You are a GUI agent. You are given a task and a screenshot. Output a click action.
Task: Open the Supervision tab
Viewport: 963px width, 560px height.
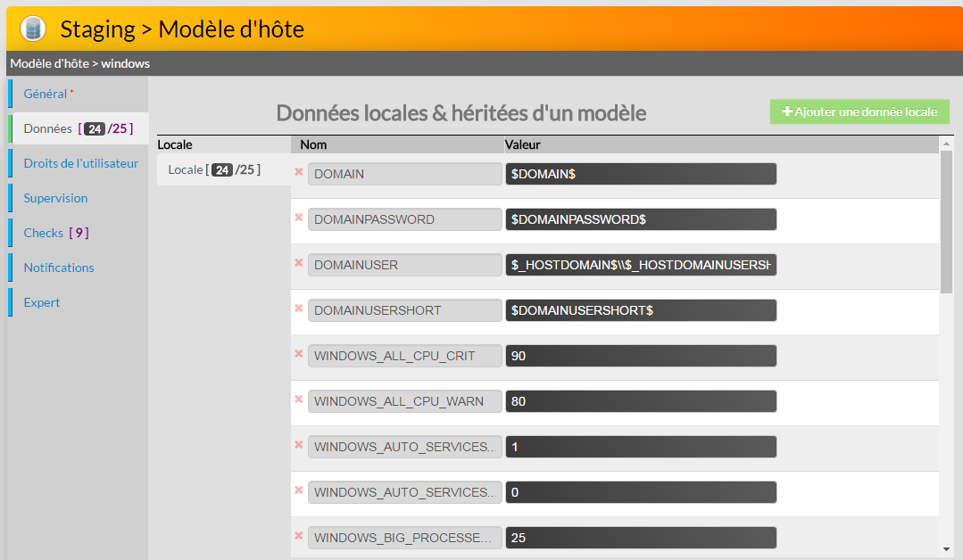tap(55, 198)
